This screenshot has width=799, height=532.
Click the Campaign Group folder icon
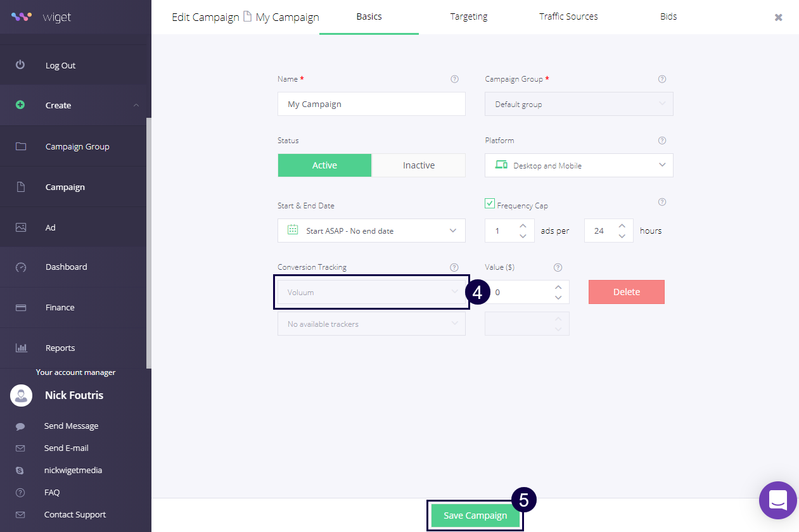[21, 146]
